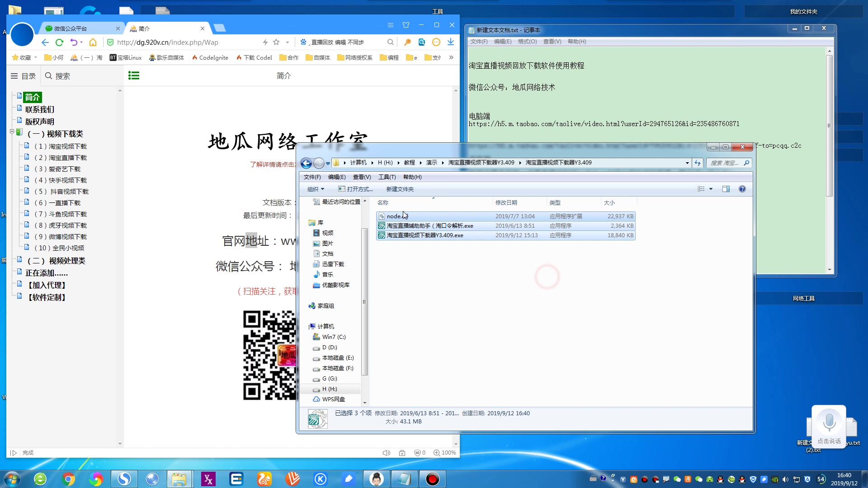This screenshot has width=868, height=488.
Task: Click the browser address bar URL
Action: coord(167,42)
